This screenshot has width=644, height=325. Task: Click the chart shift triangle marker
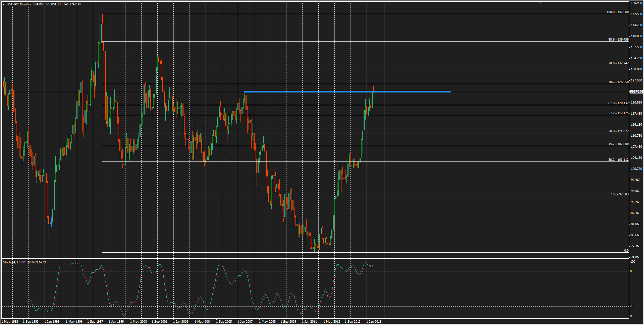540,3
